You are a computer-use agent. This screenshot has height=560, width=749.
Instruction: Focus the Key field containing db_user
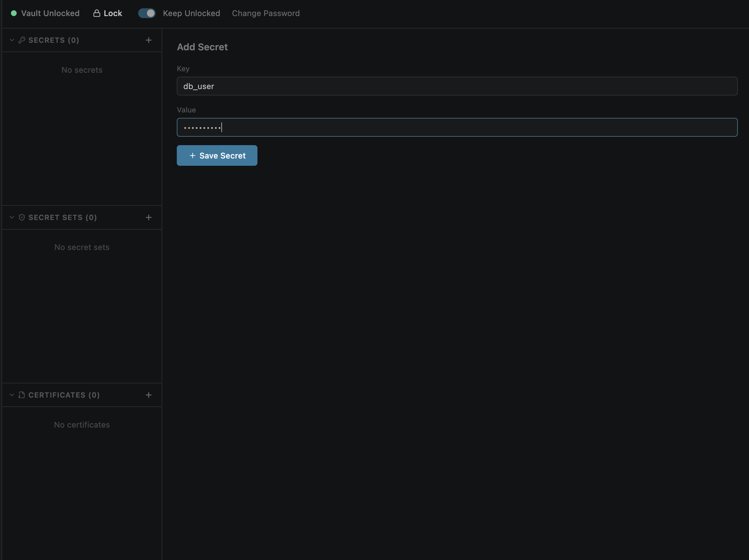457,86
